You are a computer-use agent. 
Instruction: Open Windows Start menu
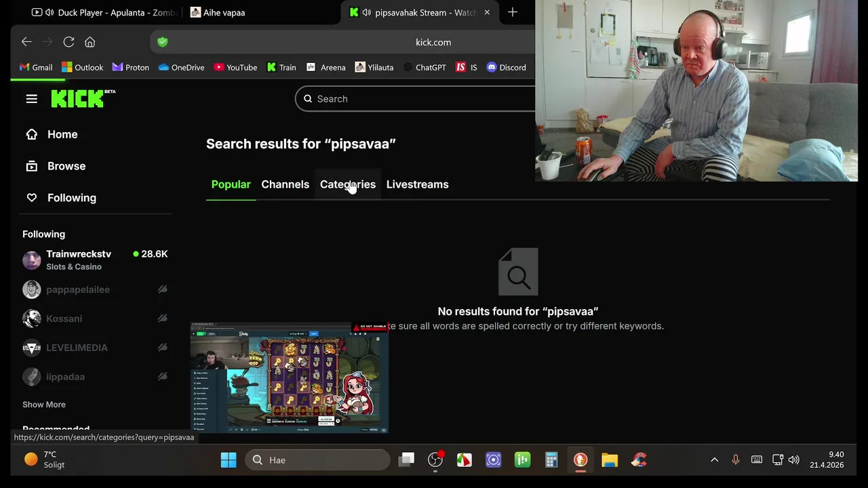(x=229, y=460)
